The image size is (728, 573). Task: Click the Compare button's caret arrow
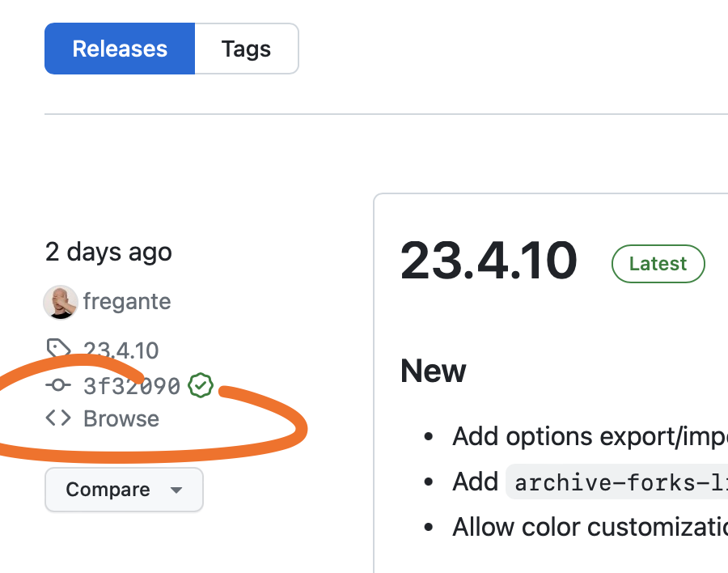coord(176,490)
